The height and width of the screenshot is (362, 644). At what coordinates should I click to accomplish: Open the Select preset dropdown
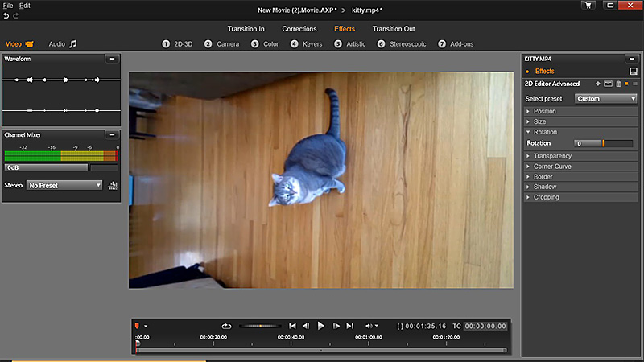[606, 98]
